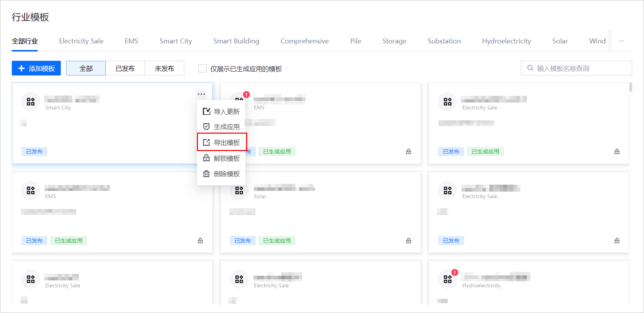Enable 仅展示已生成应用的模板 checkbox

202,68
